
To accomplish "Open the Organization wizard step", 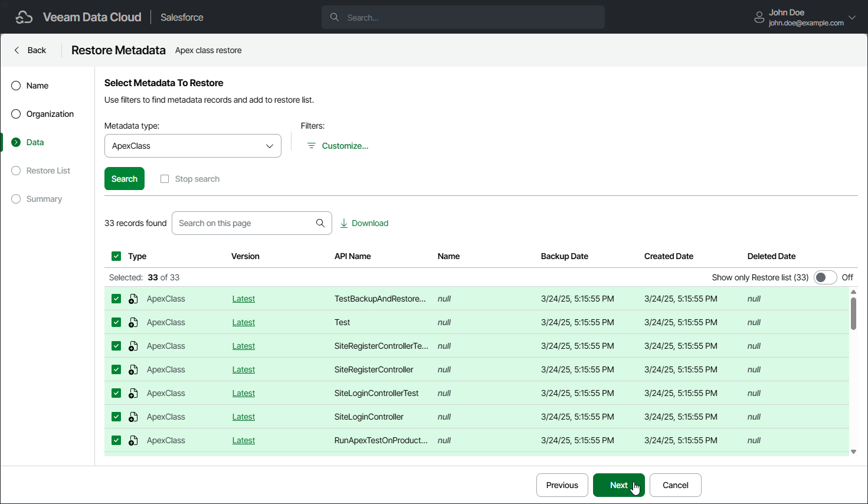I will 42,114.
